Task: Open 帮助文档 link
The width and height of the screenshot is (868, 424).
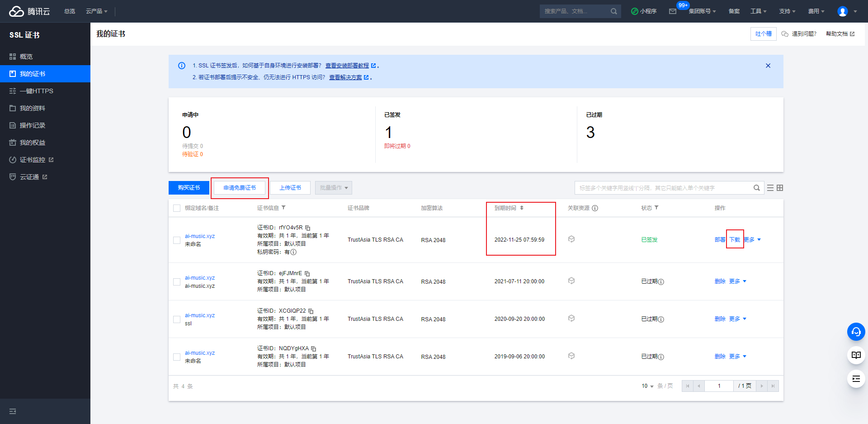Action: [x=840, y=34]
